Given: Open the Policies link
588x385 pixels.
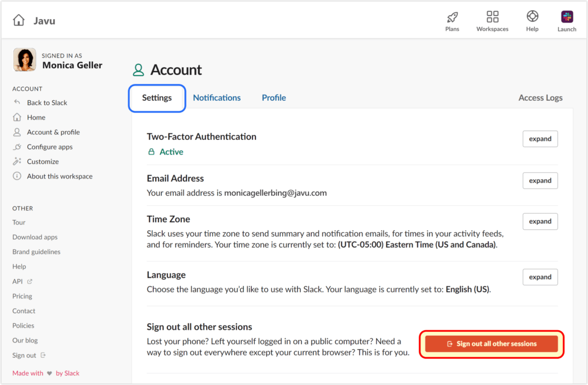Looking at the screenshot, I should pos(24,325).
